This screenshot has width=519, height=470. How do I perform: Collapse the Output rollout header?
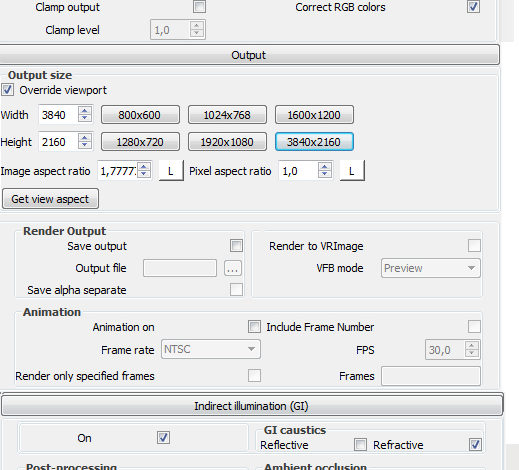pyautogui.click(x=249, y=55)
